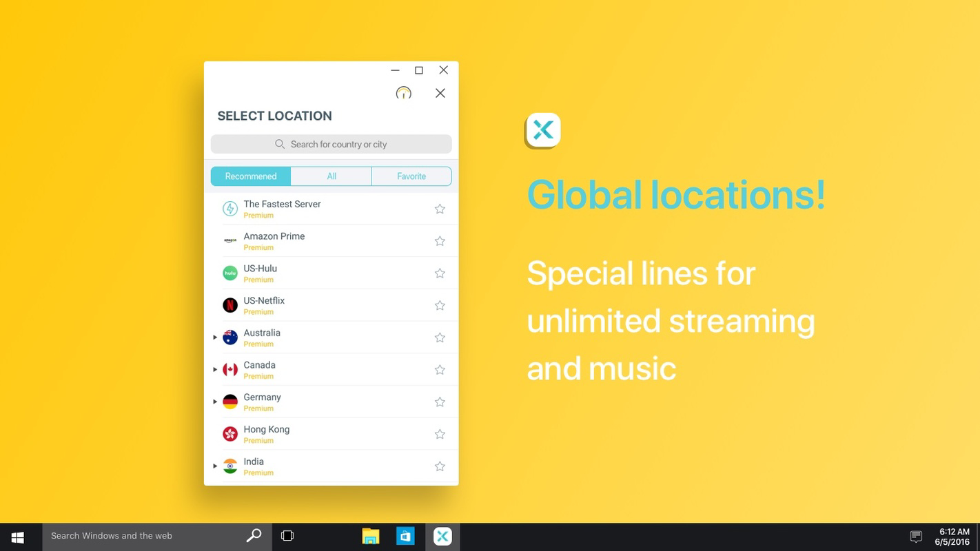
Task: Select the Canada location name
Action: pyautogui.click(x=259, y=365)
